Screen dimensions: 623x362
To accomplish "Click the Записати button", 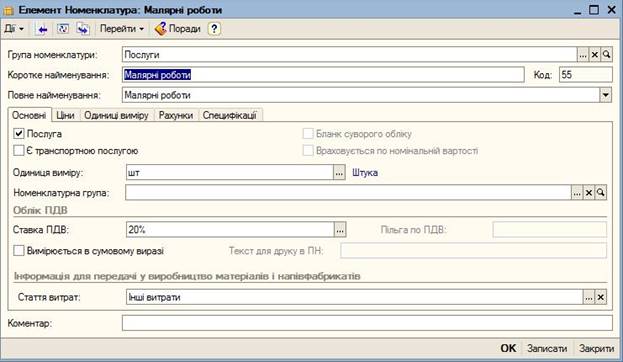I will point(547,348).
